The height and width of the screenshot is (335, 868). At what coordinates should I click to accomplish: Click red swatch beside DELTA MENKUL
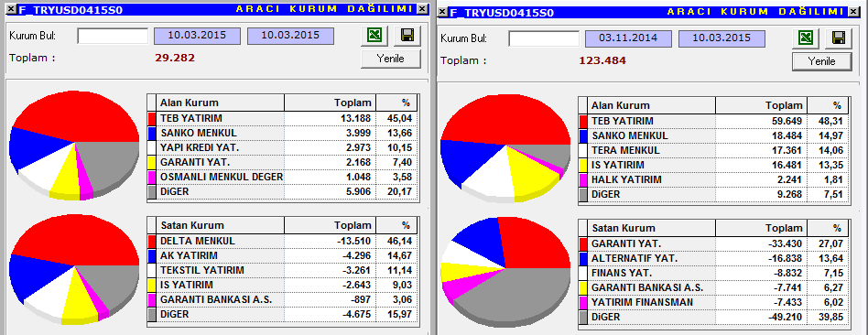coord(152,242)
